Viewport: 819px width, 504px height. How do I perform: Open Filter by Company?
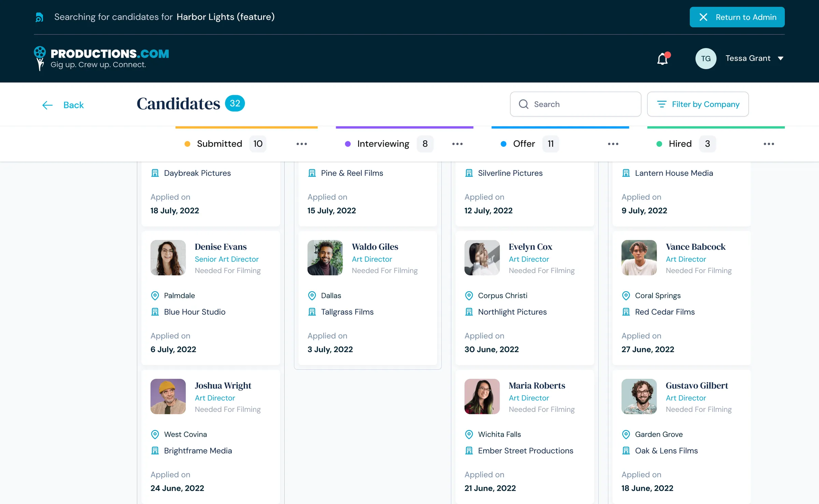click(x=698, y=104)
